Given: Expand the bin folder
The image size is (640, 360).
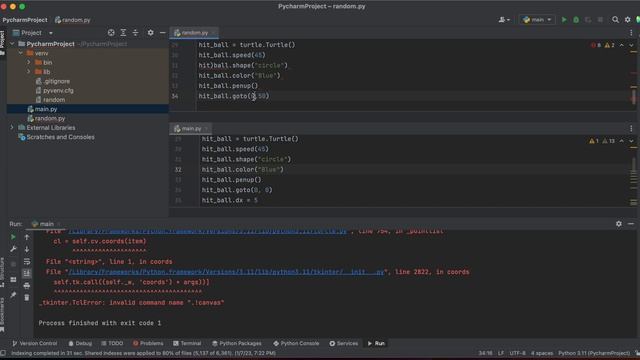Looking at the screenshot, I should (x=29, y=62).
